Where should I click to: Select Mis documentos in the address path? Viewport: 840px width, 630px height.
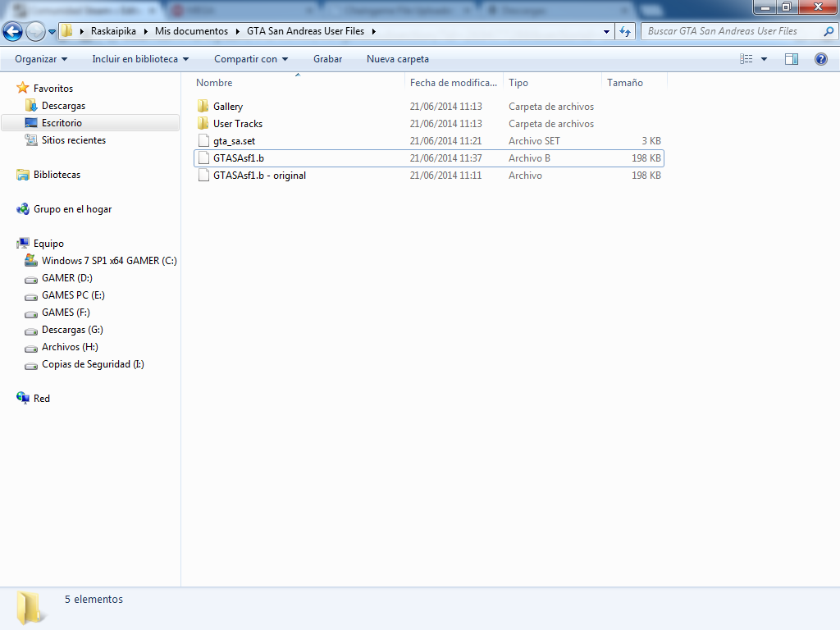191,31
